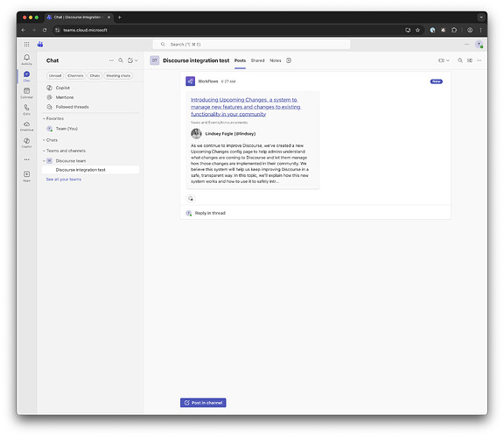Find in channel search icon

pyautogui.click(x=460, y=60)
